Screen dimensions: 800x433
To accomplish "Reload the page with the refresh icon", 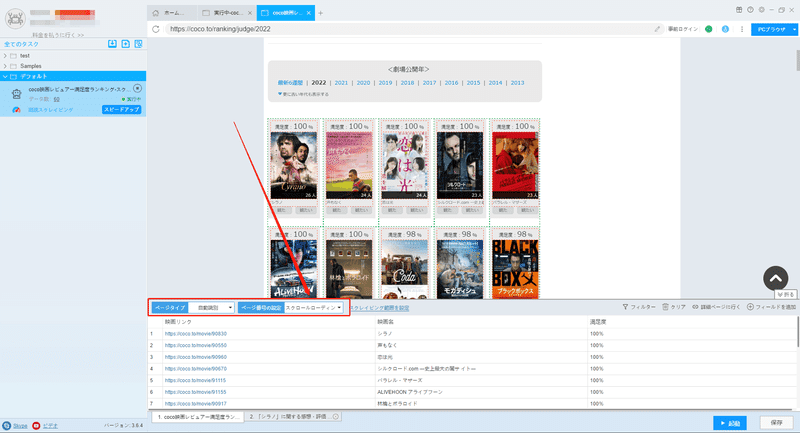I will pyautogui.click(x=156, y=29).
